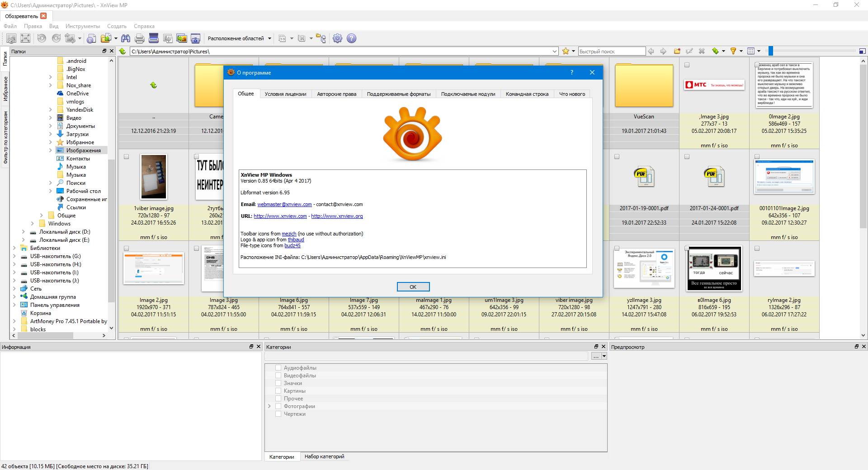Screen dimensions: 868x470
Task: Open the webmaster@xnview.com email link
Action: [284, 204]
